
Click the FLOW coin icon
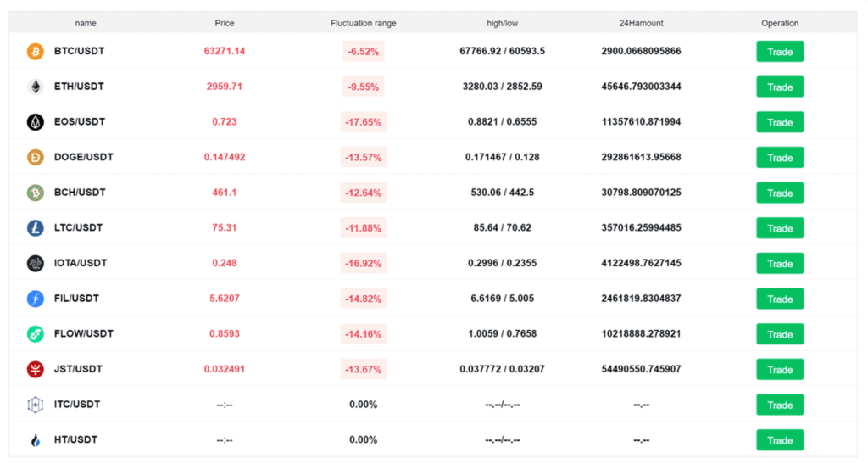(x=35, y=334)
